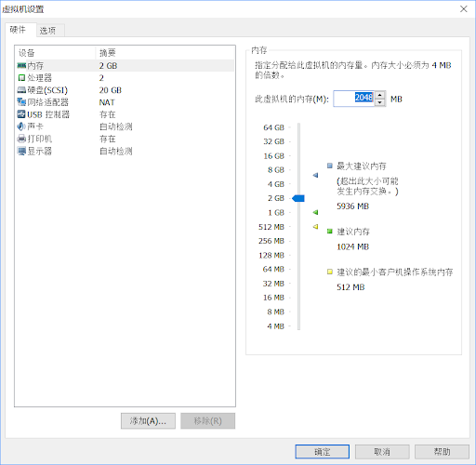The image size is (476, 465).
Task: Click the NAT summary value
Action: [107, 102]
